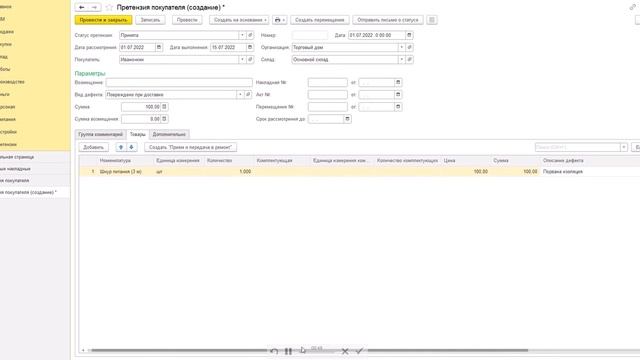Cancel recording with the X icon
Image resolution: width=640 pixels, height=360 pixels.
(x=345, y=351)
